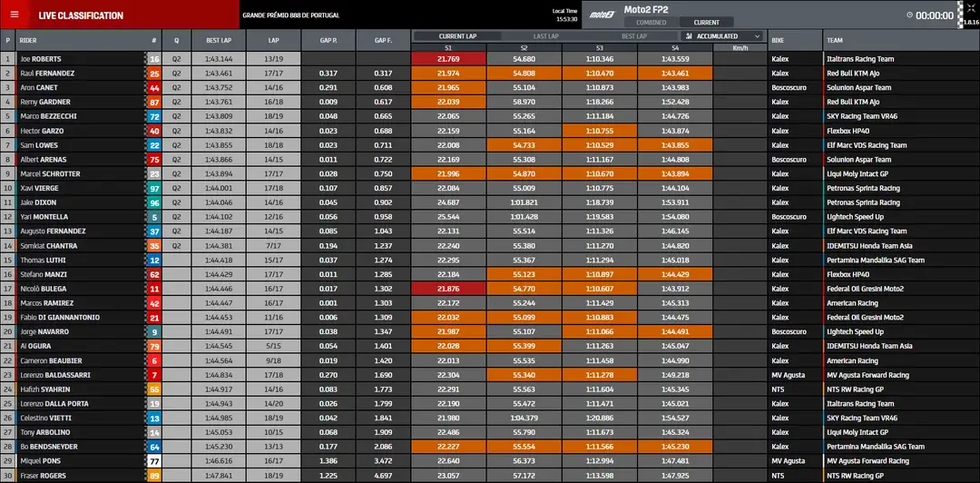Switch to the LAST LAP tab

pyautogui.click(x=545, y=36)
